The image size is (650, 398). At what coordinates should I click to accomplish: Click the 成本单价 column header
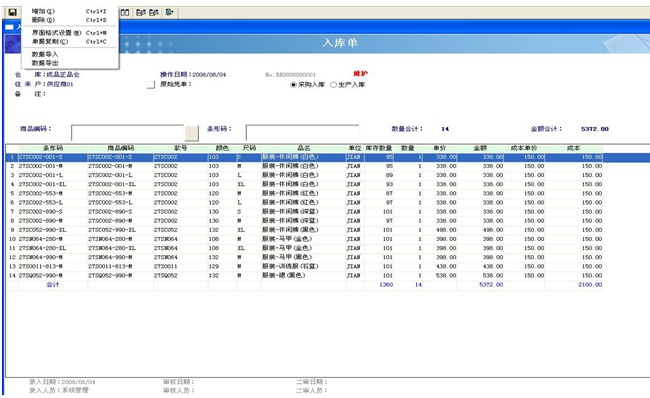[x=524, y=148]
